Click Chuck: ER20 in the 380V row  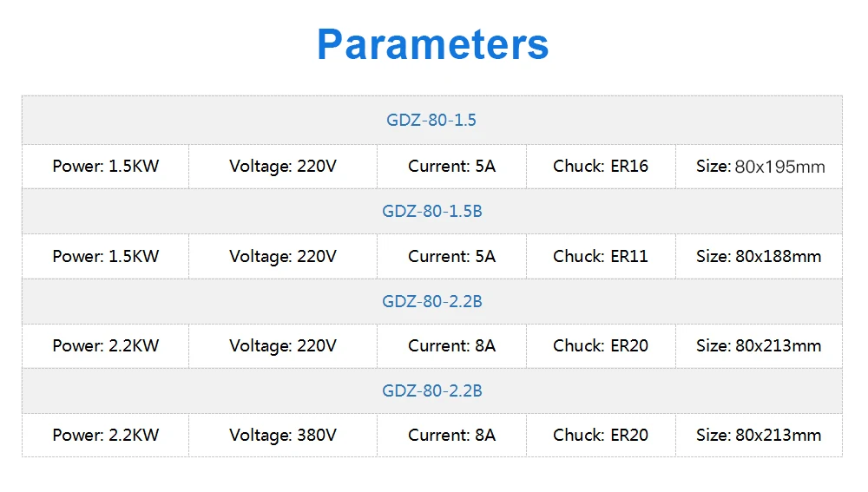[601, 435]
